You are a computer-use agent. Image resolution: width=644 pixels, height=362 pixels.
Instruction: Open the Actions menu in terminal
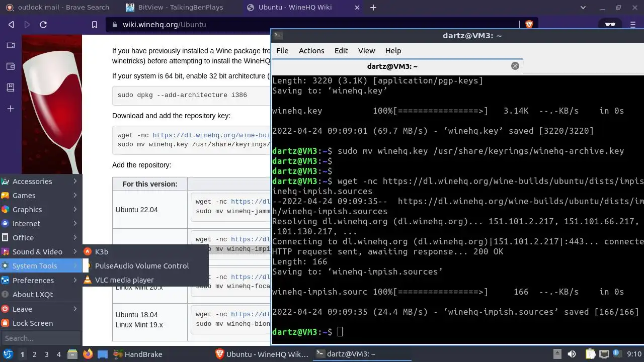311,51
